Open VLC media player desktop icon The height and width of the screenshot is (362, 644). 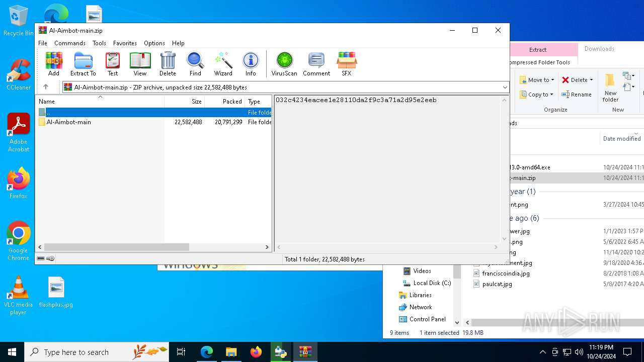[19, 296]
